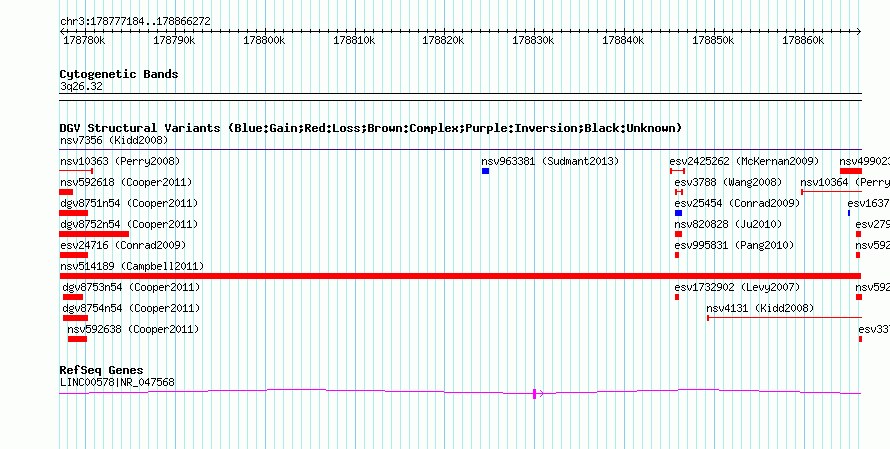The height and width of the screenshot is (449, 890).
Task: Open the nsv963381 (Sudmant2013) label
Action: point(550,161)
